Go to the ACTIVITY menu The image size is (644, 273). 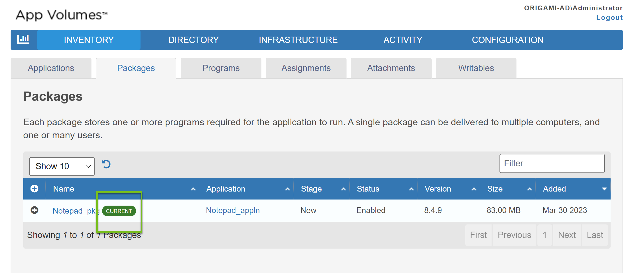[403, 40]
